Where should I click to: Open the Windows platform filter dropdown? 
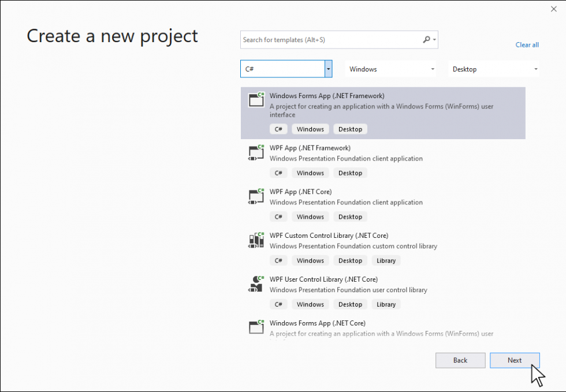(x=392, y=69)
